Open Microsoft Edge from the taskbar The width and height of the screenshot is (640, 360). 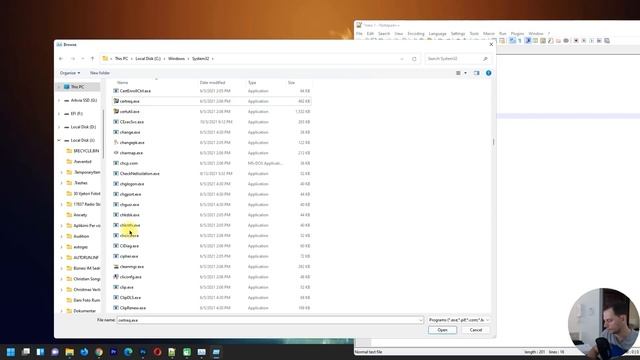click(x=128, y=352)
